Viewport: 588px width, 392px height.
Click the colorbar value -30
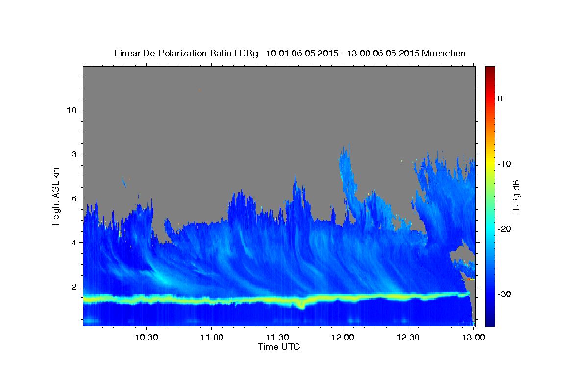click(x=504, y=294)
